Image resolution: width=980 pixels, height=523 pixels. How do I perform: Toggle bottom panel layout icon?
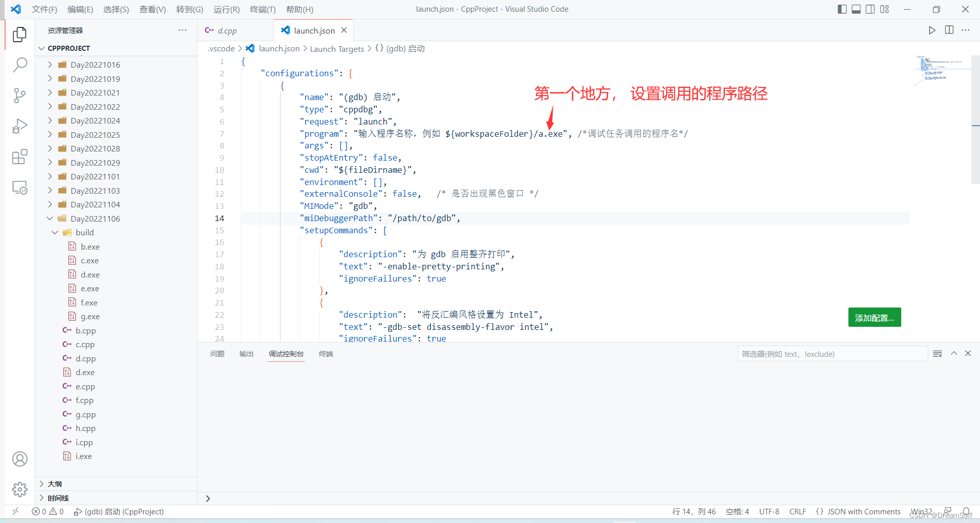[856, 9]
